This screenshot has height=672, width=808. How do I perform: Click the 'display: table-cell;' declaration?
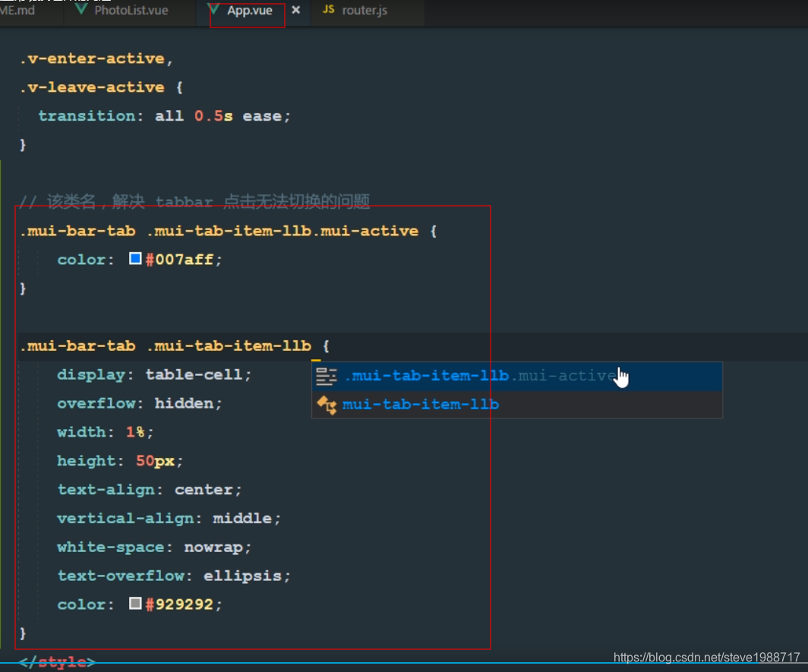pyautogui.click(x=154, y=374)
